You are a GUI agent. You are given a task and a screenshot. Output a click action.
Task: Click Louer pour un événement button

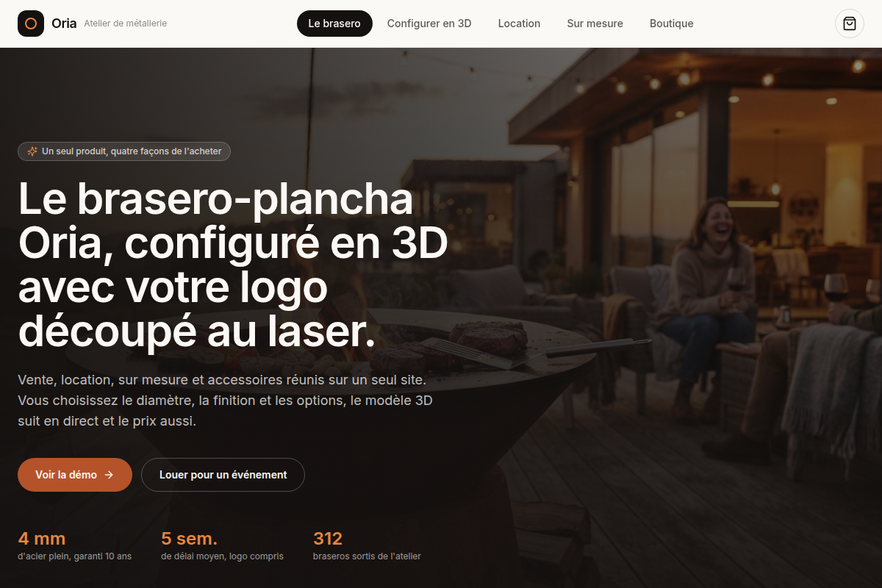point(223,475)
